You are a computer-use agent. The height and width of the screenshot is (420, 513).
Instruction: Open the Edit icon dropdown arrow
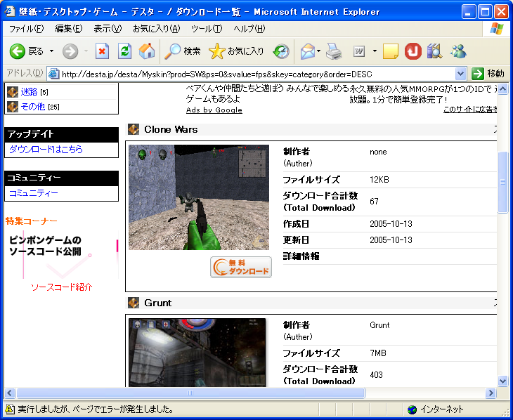[x=375, y=51]
